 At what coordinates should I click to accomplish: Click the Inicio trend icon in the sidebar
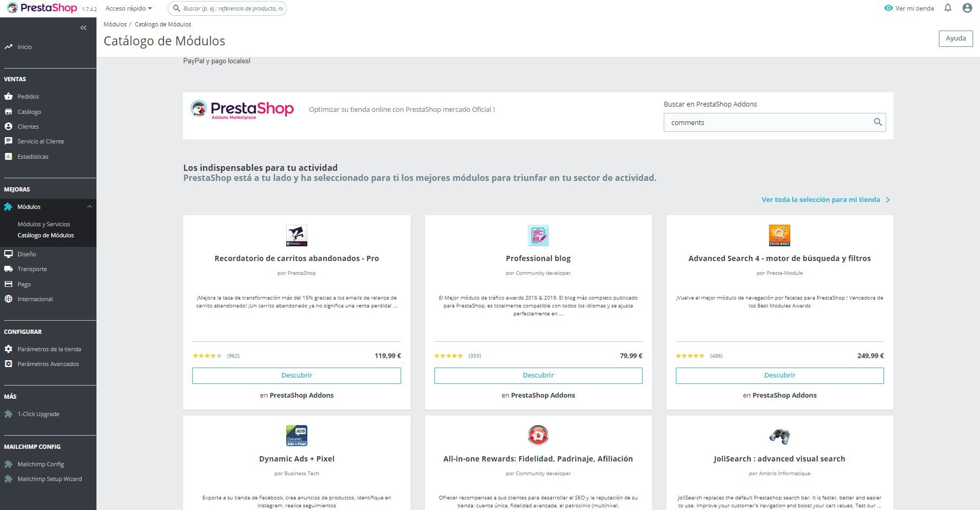8,47
